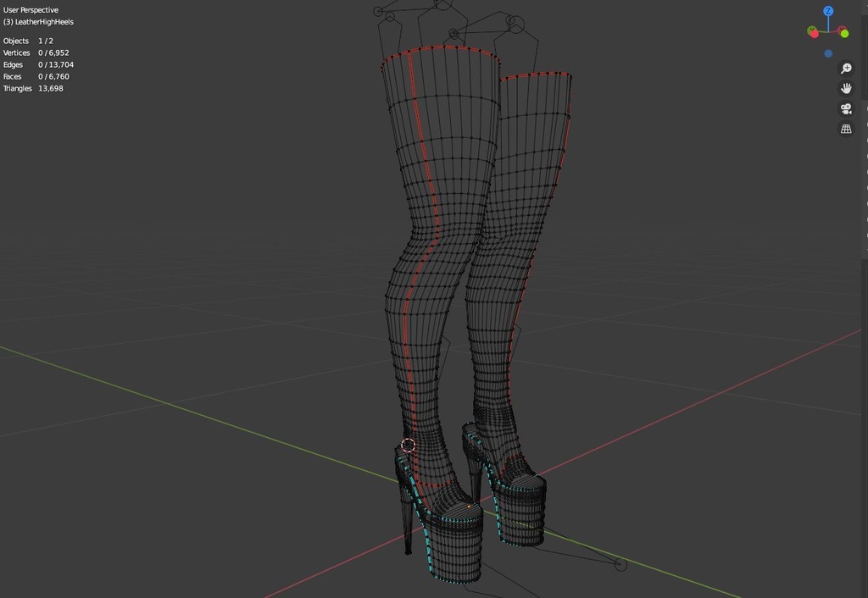Click the green Y axis ball on gizmo
The image size is (868, 598).
coord(844,34)
